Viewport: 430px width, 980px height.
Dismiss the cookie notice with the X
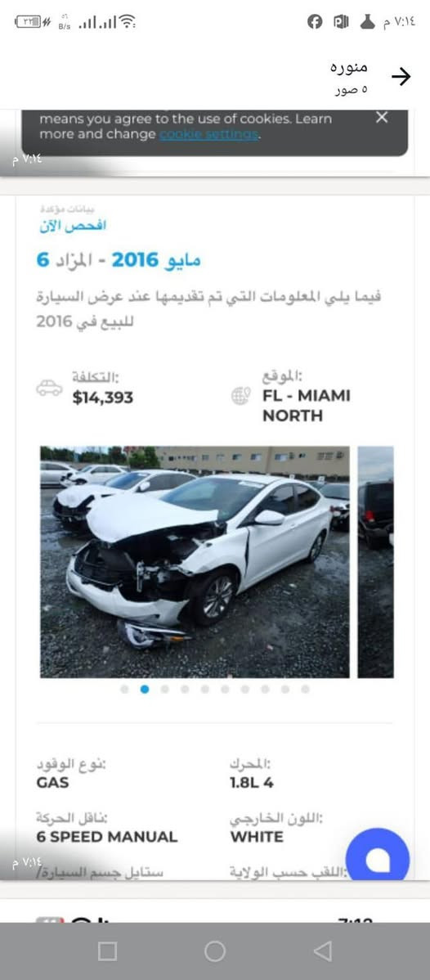pos(382,118)
